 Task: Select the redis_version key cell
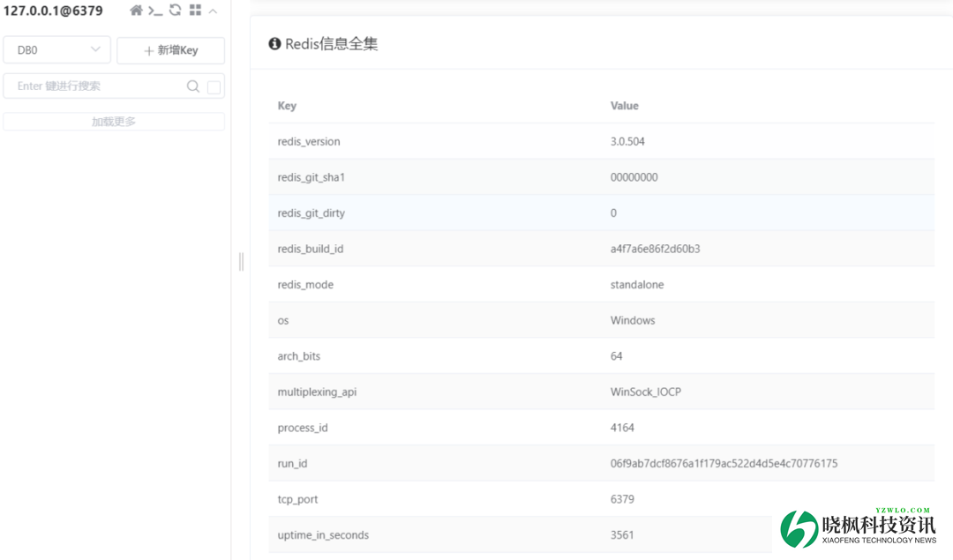click(309, 141)
